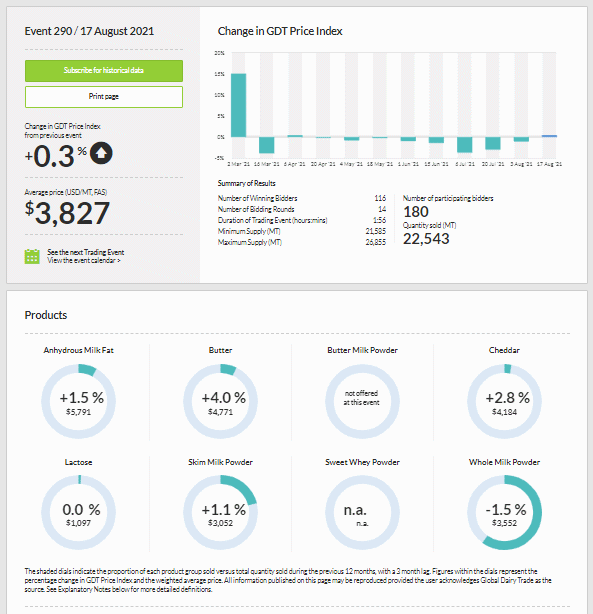Click the Whole Milk Powder heading
This screenshot has width=593, height=614.
pyautogui.click(x=504, y=462)
